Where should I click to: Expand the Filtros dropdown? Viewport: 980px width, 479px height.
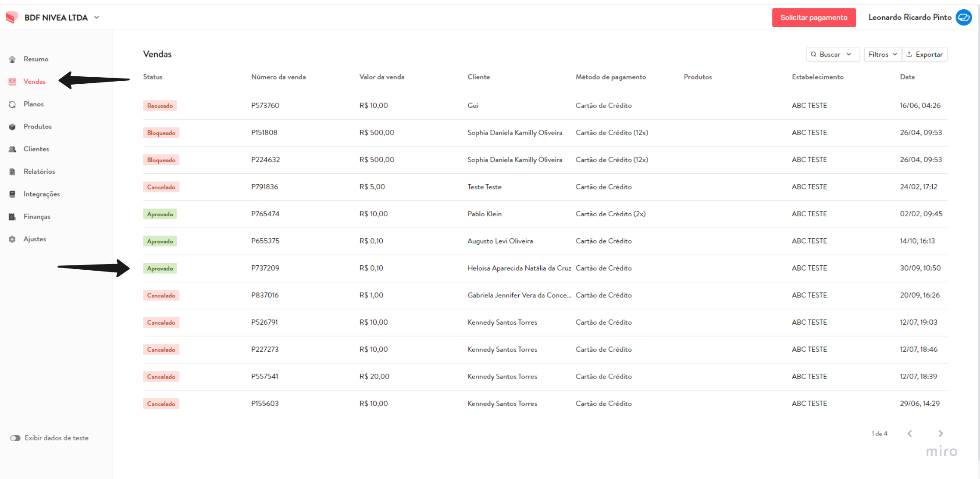point(883,54)
